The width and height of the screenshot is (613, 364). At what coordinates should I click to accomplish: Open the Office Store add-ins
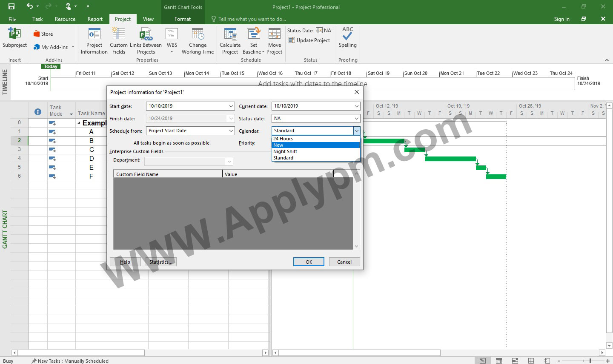click(x=43, y=34)
